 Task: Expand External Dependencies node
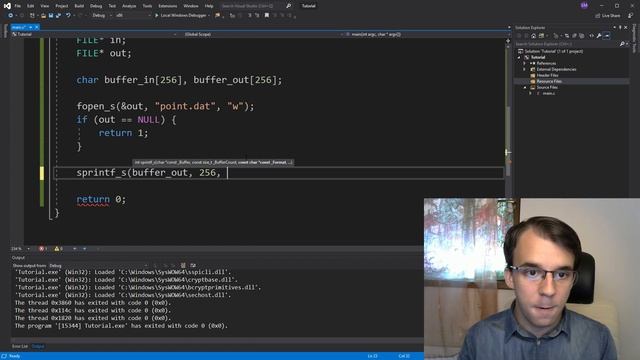tap(524, 69)
